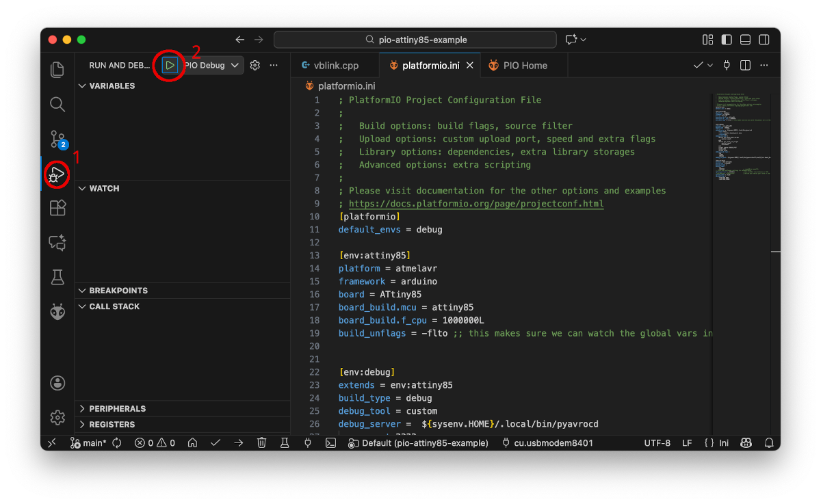821x504 pixels.
Task: Open Source Control view with 2 changes
Action: 58,140
